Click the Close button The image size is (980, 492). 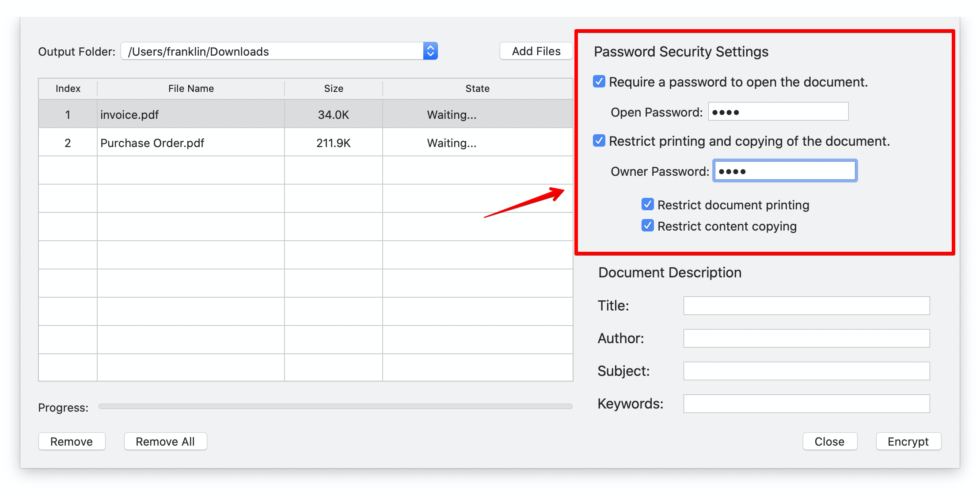tap(830, 441)
